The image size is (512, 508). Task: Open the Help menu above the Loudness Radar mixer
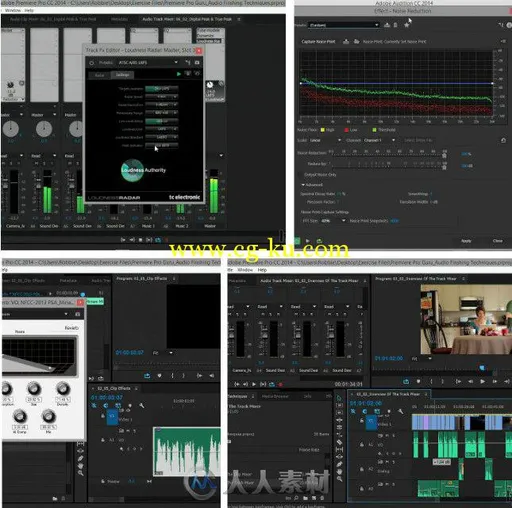click(29, 10)
